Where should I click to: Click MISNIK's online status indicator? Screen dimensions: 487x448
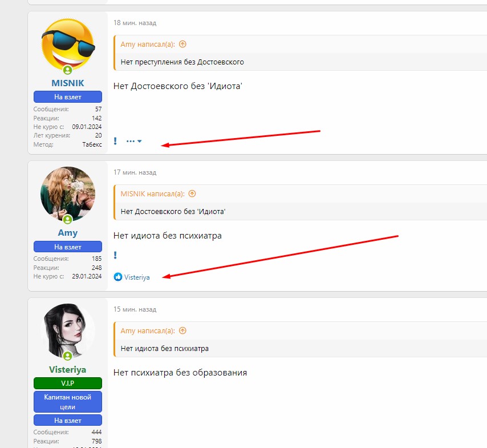point(68,70)
